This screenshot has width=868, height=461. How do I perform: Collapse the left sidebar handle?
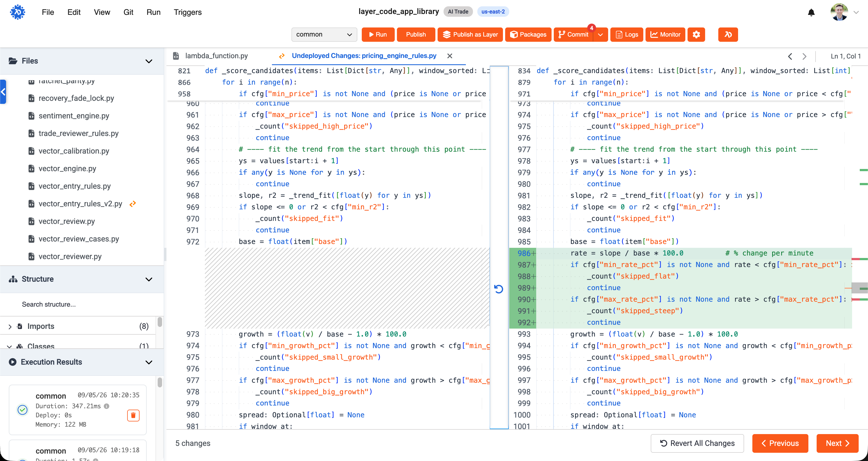click(x=3, y=91)
